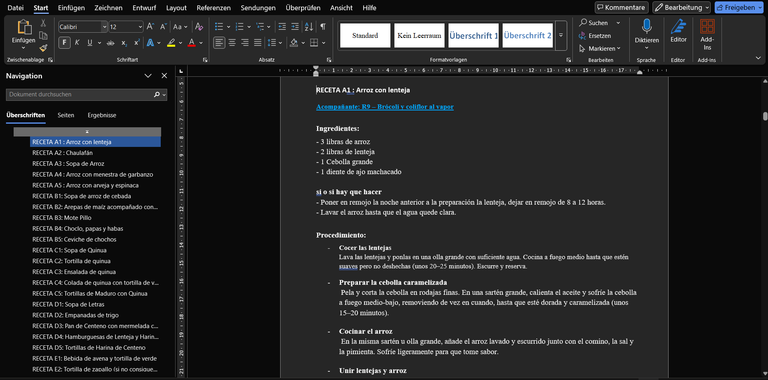
Task: Open the Editor proofing tool
Action: point(678,32)
